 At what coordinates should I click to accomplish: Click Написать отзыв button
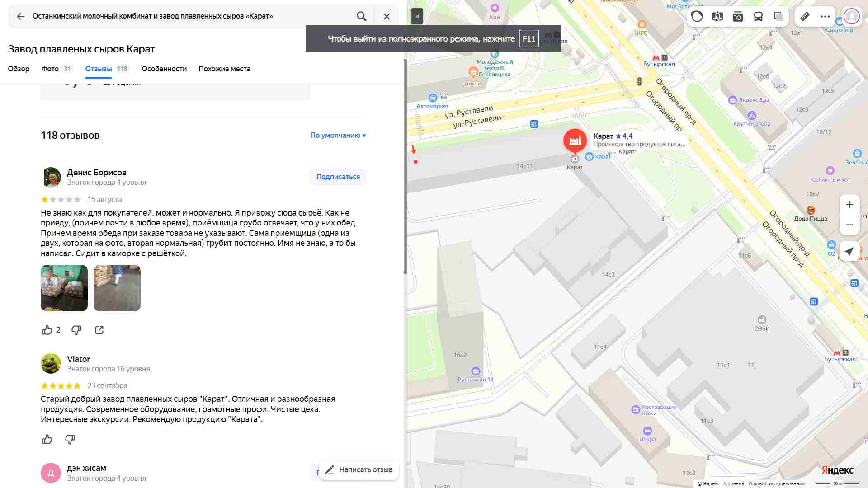[359, 470]
